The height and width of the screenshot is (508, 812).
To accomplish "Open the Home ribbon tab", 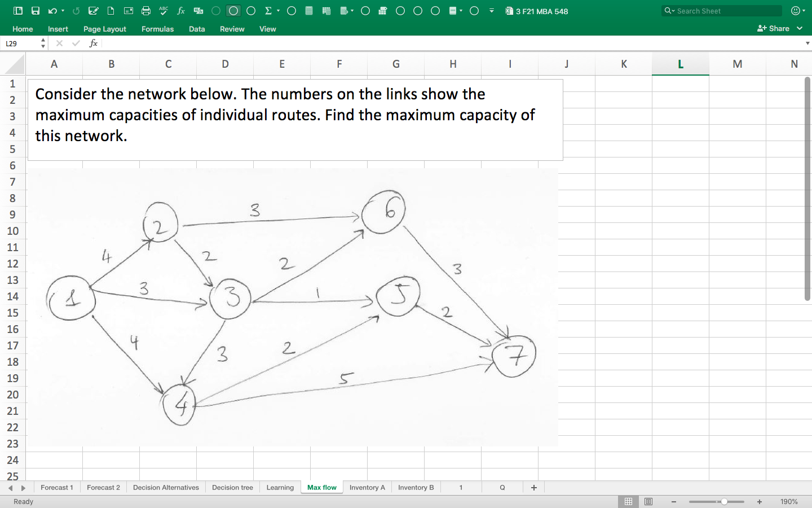I will pyautogui.click(x=23, y=29).
